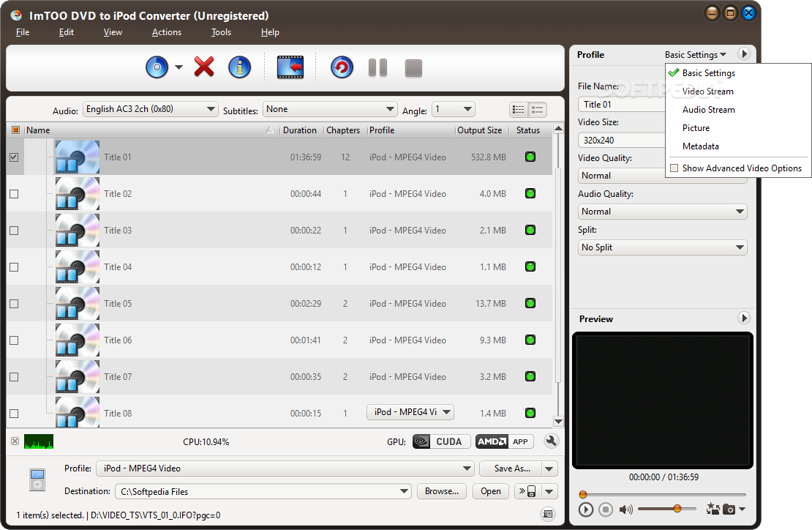Image resolution: width=812 pixels, height=530 pixels.
Task: Click the Open DVD disc icon
Action: click(157, 67)
